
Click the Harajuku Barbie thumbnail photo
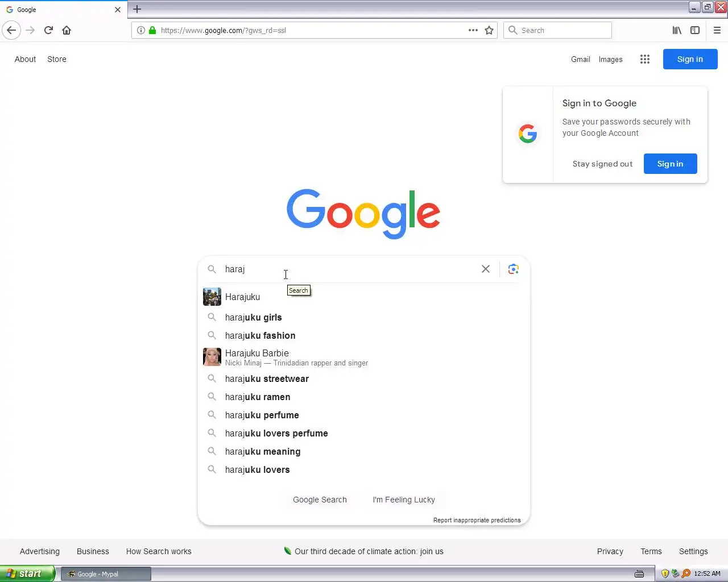212,357
